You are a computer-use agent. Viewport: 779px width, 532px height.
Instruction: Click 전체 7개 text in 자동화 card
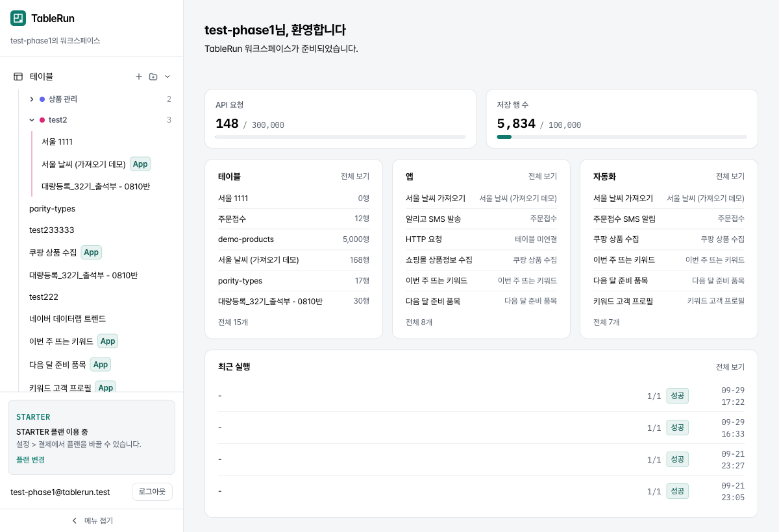[x=606, y=322]
